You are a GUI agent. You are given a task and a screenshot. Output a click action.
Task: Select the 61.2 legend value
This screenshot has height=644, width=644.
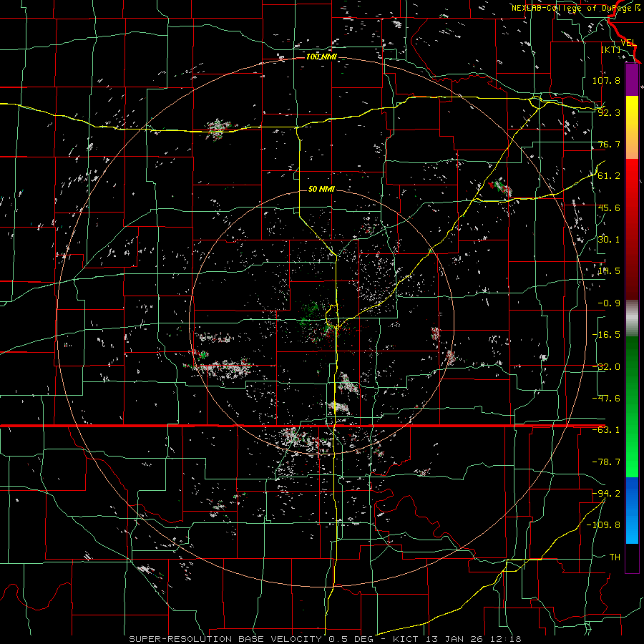609,176
